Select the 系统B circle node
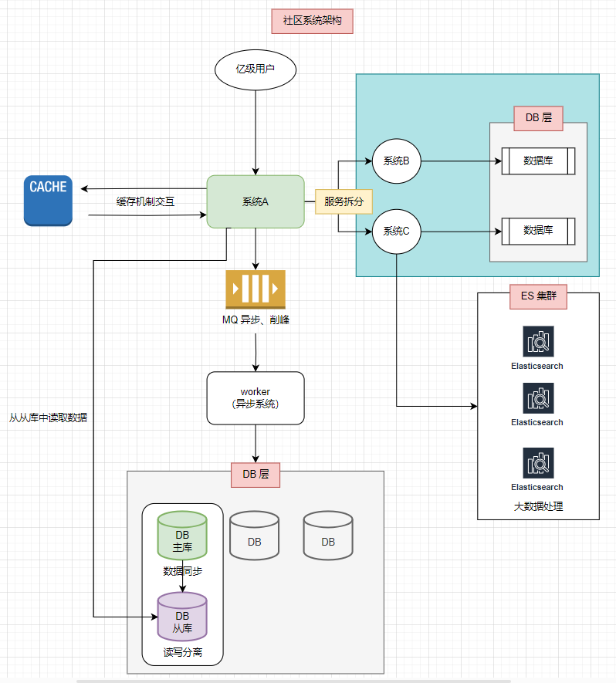The width and height of the screenshot is (616, 683). click(397, 161)
